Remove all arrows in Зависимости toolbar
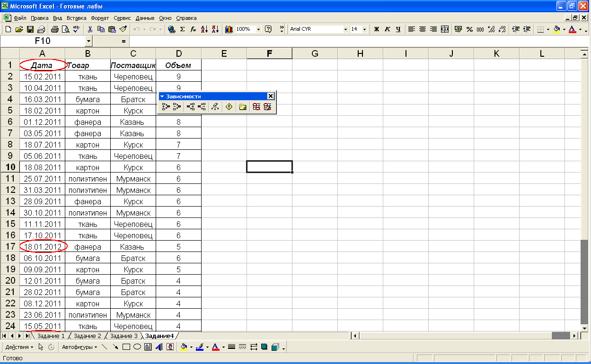This screenshot has height=364, width=591. point(215,107)
